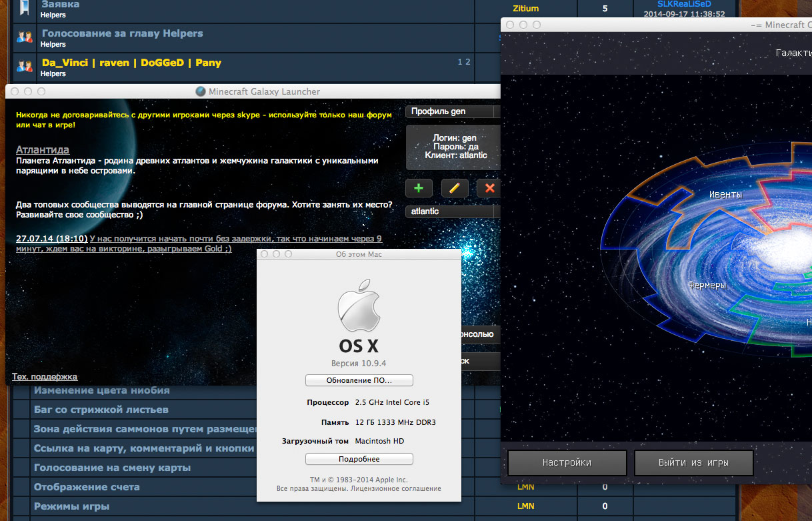Viewport: 812px width, 521px height.
Task: Click the 12 ГБ 1333 MHz DDR3 value
Action: (395, 422)
